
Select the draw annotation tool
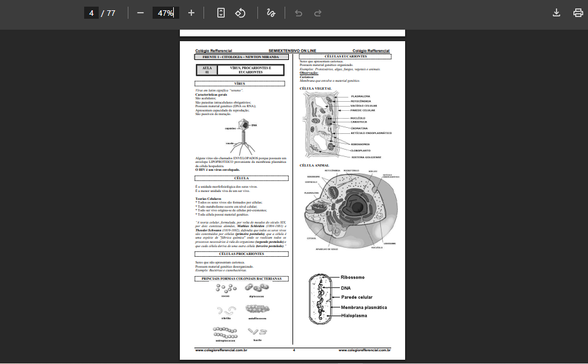coord(271,13)
